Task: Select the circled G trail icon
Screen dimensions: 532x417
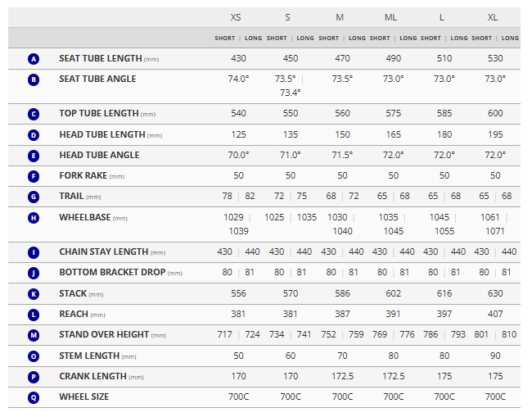Action: coord(34,197)
